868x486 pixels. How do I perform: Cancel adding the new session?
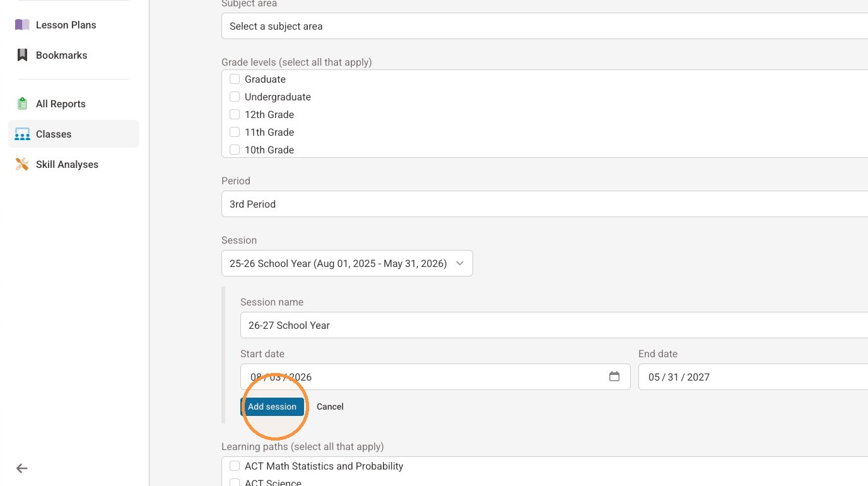(330, 406)
